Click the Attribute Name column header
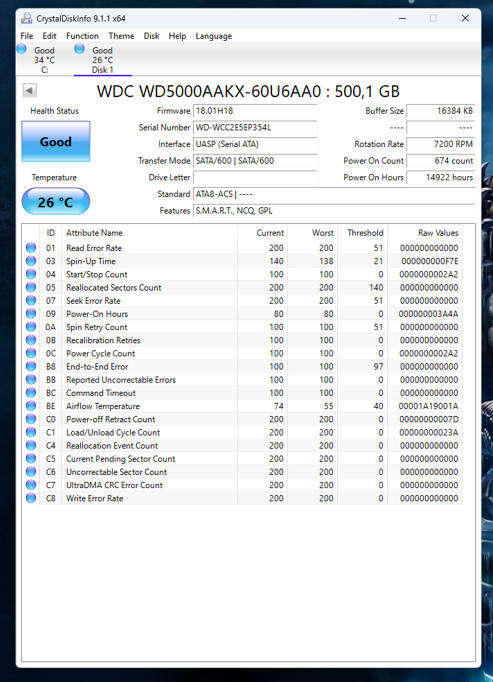The height and width of the screenshot is (682, 493). pos(149,233)
